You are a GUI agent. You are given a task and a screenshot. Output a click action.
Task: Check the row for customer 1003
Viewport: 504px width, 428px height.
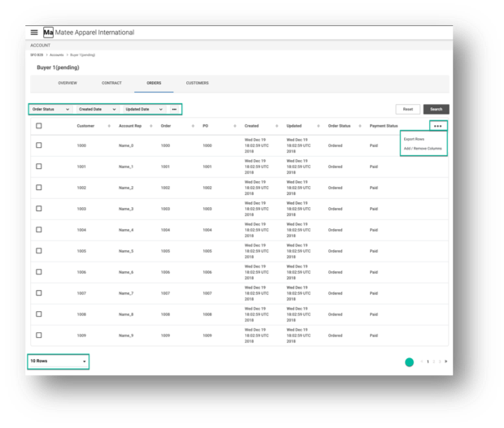(39, 209)
